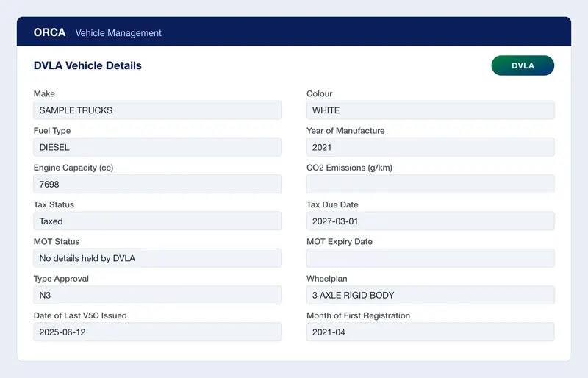Click the Vehicle Management header label

tap(118, 33)
